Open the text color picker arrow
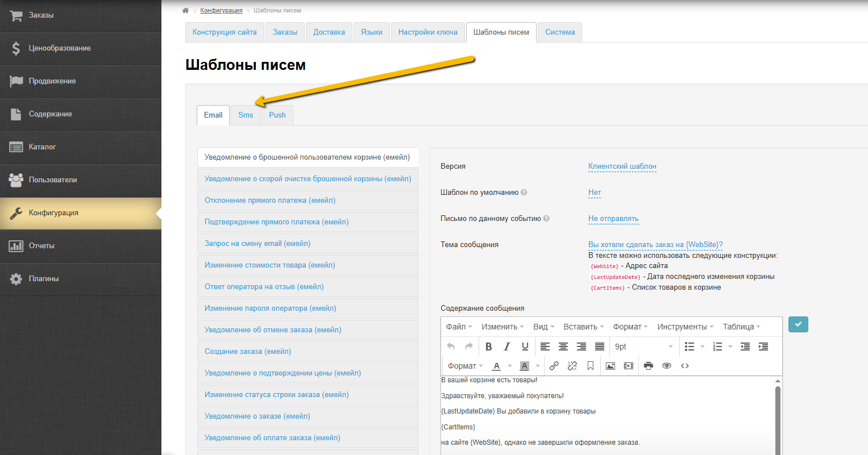The width and height of the screenshot is (868, 455). point(510,366)
